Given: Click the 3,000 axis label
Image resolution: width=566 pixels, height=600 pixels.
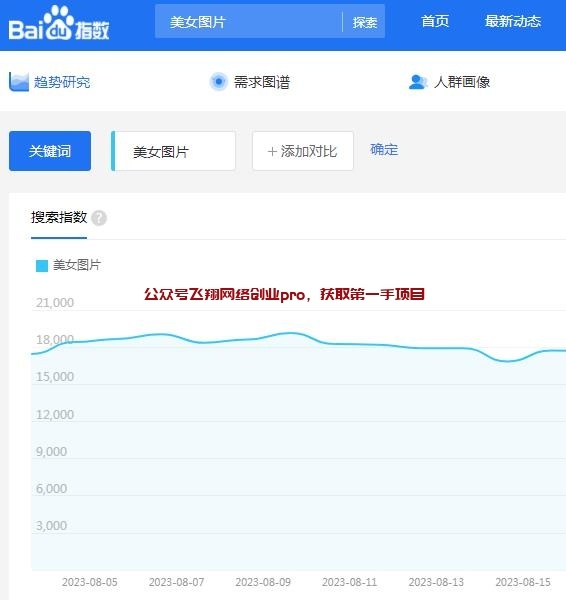Looking at the screenshot, I should pos(51,526).
